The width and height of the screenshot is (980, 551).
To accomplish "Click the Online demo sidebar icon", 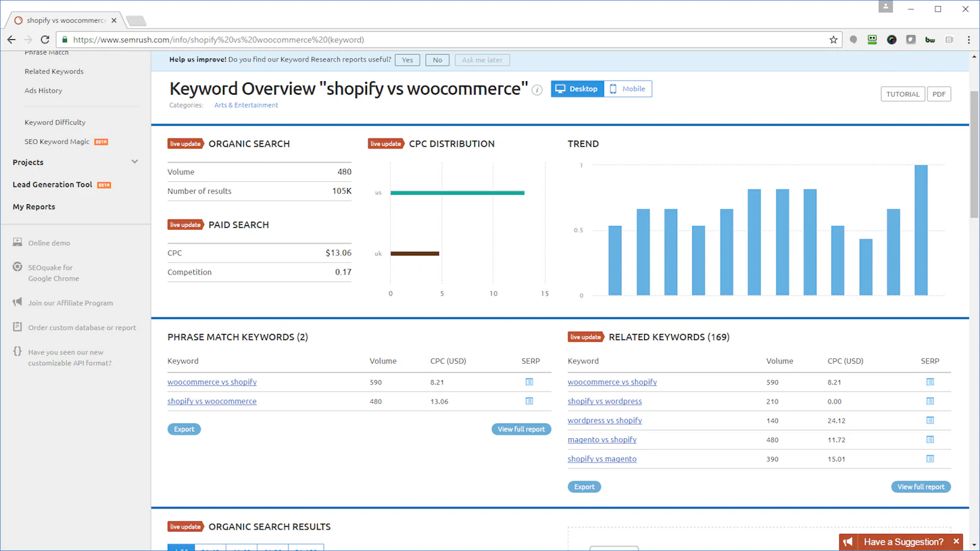I will 18,242.
